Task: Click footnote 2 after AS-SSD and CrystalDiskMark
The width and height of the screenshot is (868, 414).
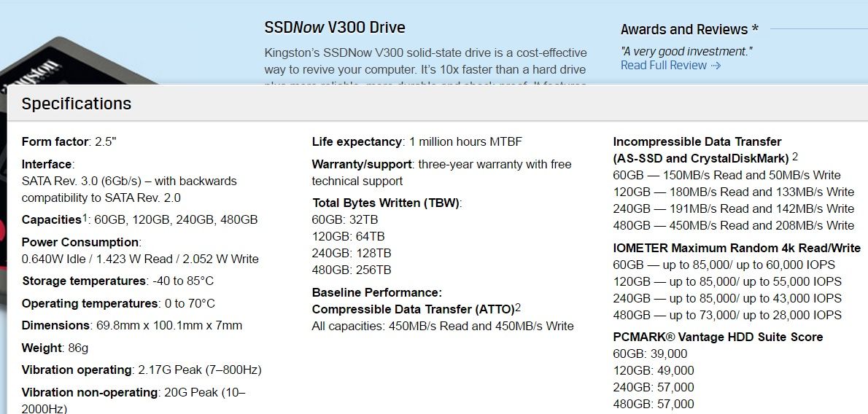Action: click(x=795, y=157)
